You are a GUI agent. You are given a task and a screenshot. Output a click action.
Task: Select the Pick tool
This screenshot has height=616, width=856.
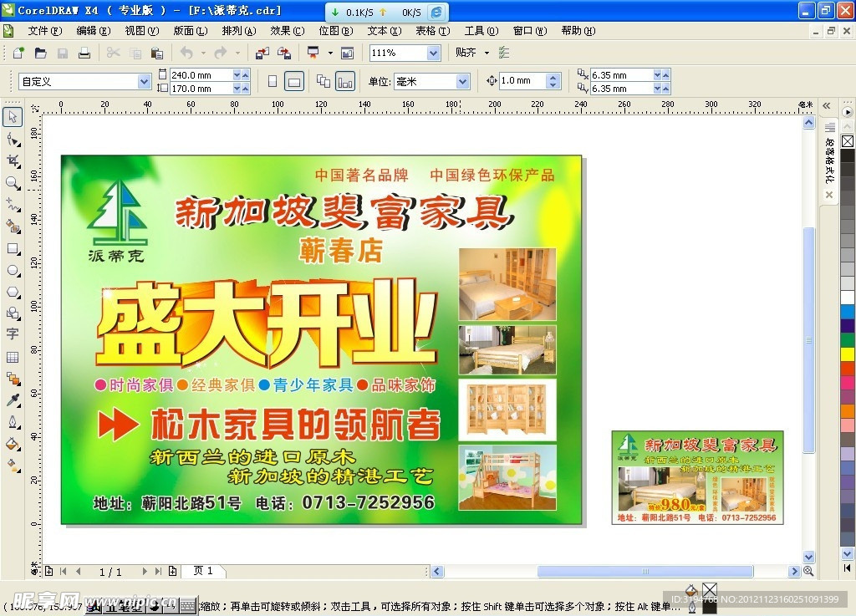(12, 117)
